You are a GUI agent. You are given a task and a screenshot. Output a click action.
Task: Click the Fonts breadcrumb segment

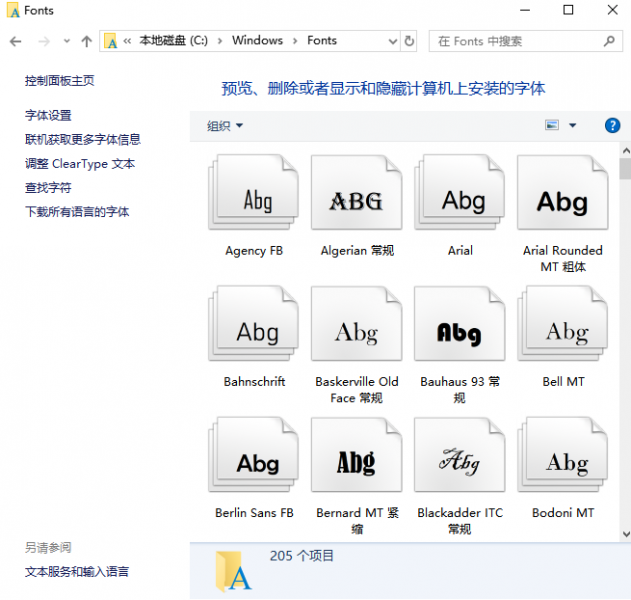[322, 41]
